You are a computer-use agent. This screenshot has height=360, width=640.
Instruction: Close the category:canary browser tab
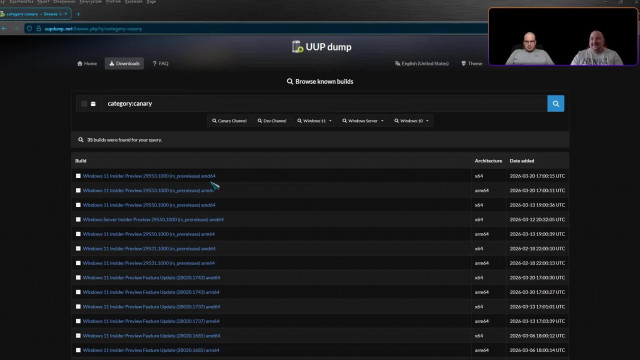[66, 14]
